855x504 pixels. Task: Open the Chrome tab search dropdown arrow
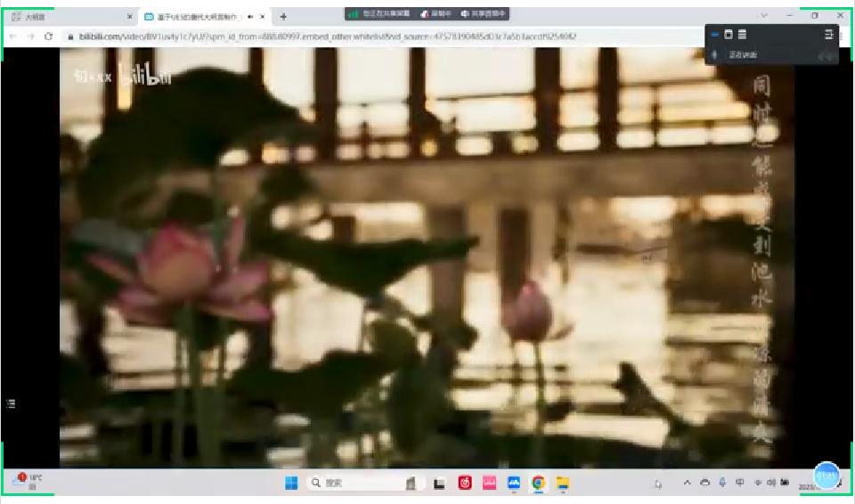[x=763, y=16]
